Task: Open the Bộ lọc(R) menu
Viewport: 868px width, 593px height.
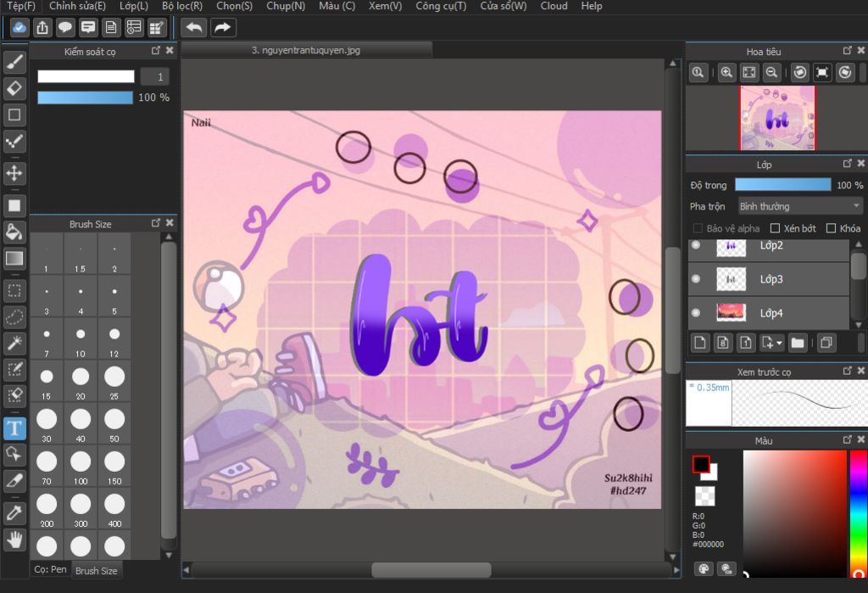Action: [182, 6]
